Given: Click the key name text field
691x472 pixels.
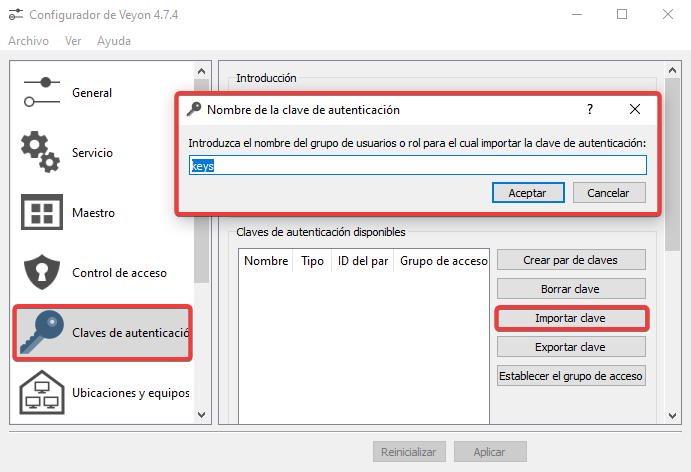Looking at the screenshot, I should tap(418, 165).
